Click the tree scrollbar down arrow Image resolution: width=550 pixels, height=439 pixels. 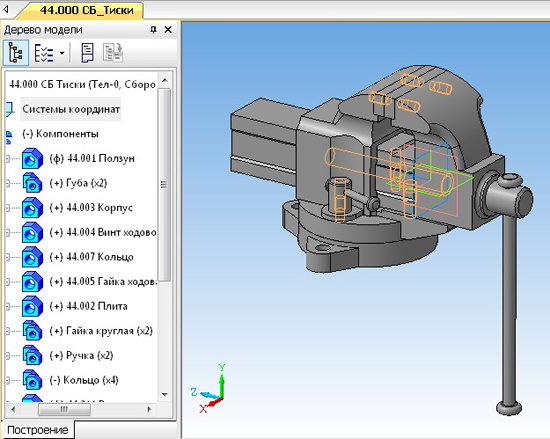click(x=165, y=394)
